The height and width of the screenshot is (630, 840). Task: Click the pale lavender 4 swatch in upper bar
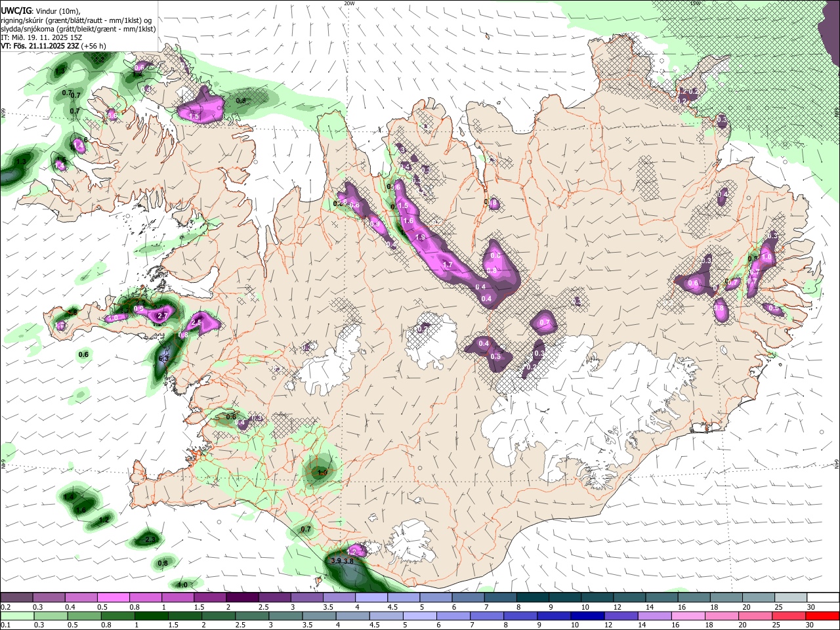click(x=371, y=598)
